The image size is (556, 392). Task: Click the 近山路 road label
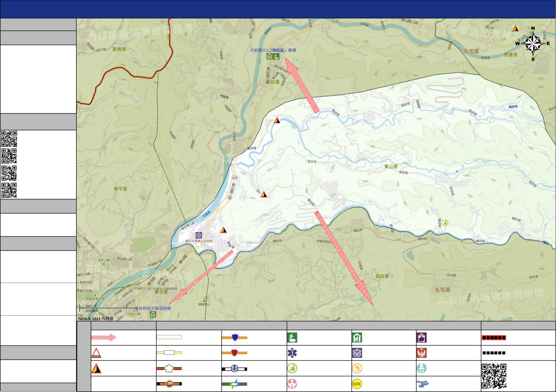(451, 275)
